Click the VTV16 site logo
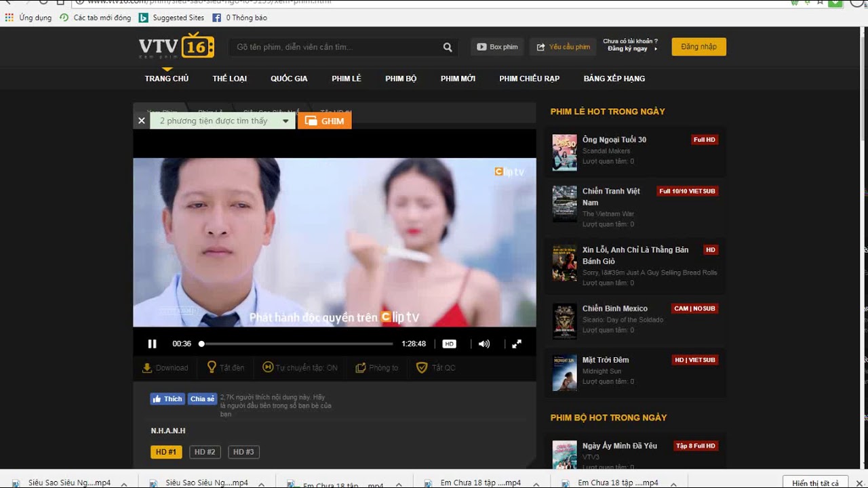The width and height of the screenshot is (868, 488). [176, 46]
